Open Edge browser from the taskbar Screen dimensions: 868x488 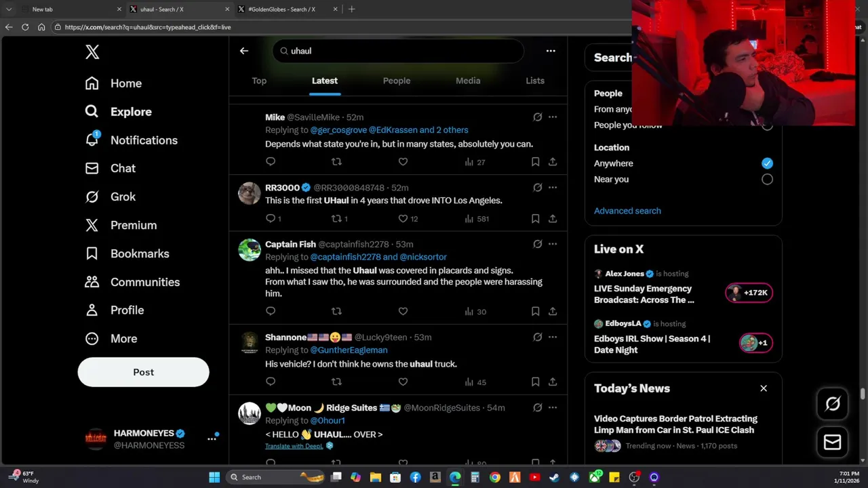coord(455,477)
